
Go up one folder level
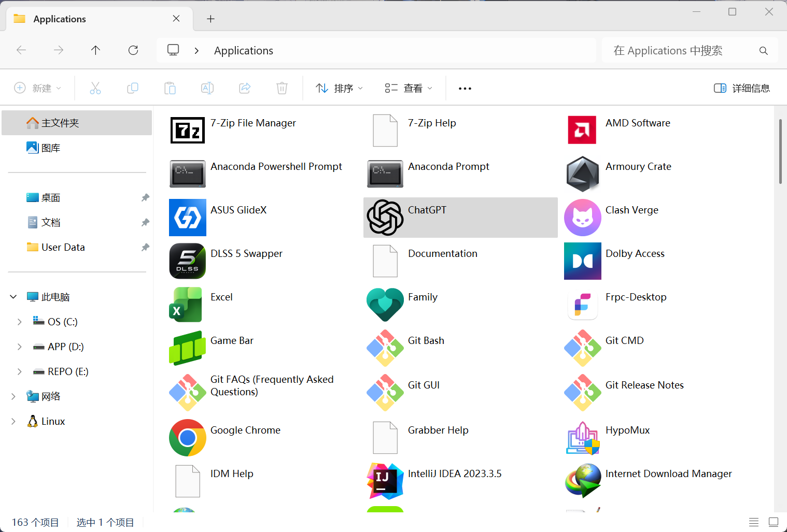95,50
